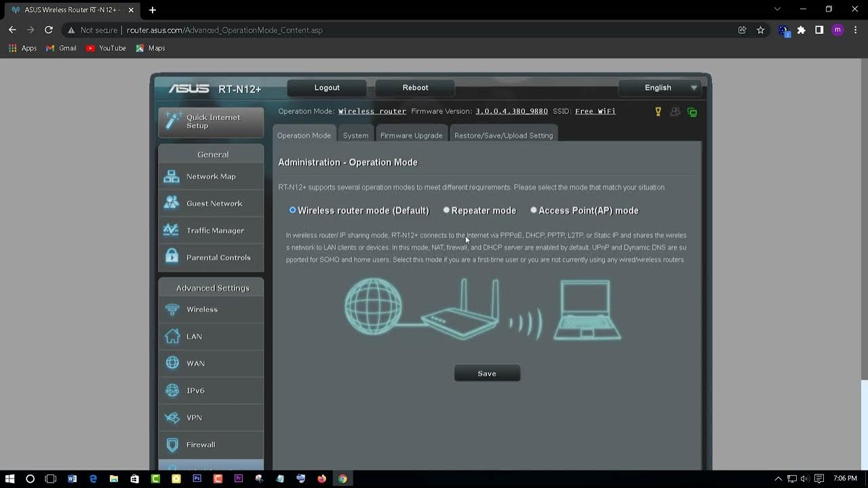Image resolution: width=868 pixels, height=488 pixels.
Task: Open the Chrome extensions puzzle icon
Action: 801,30
